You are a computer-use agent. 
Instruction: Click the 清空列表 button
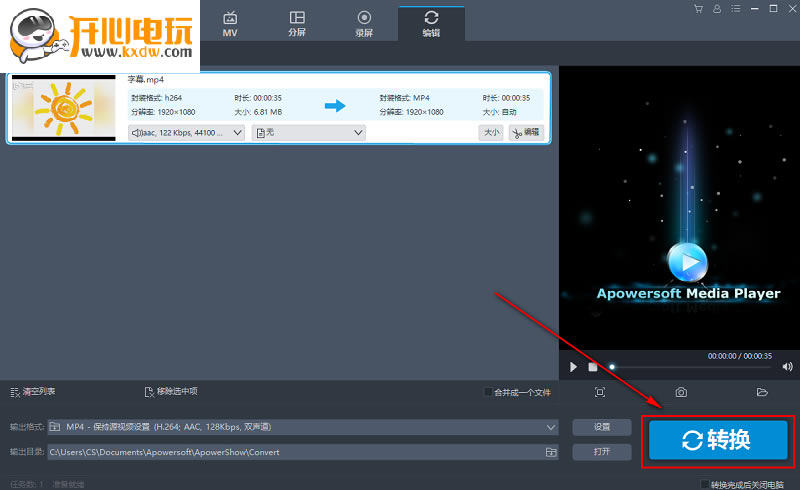point(33,392)
